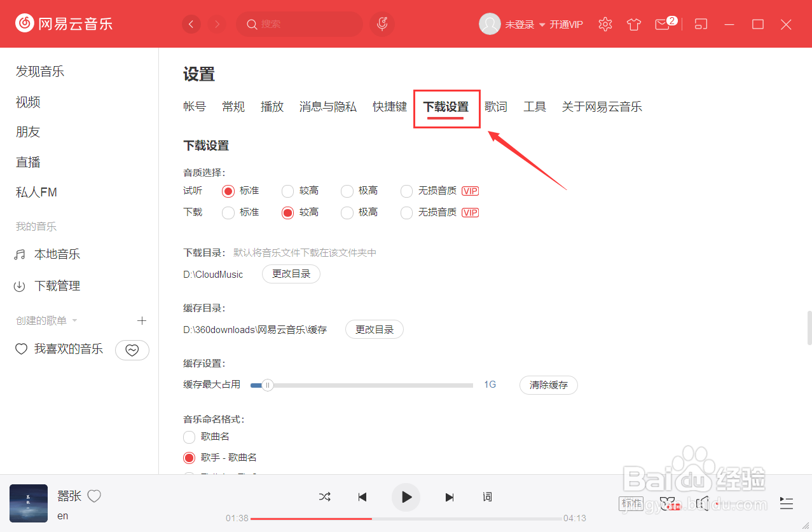The image size is (812, 532).
Task: Switch to the 歌词 tab
Action: 496,107
